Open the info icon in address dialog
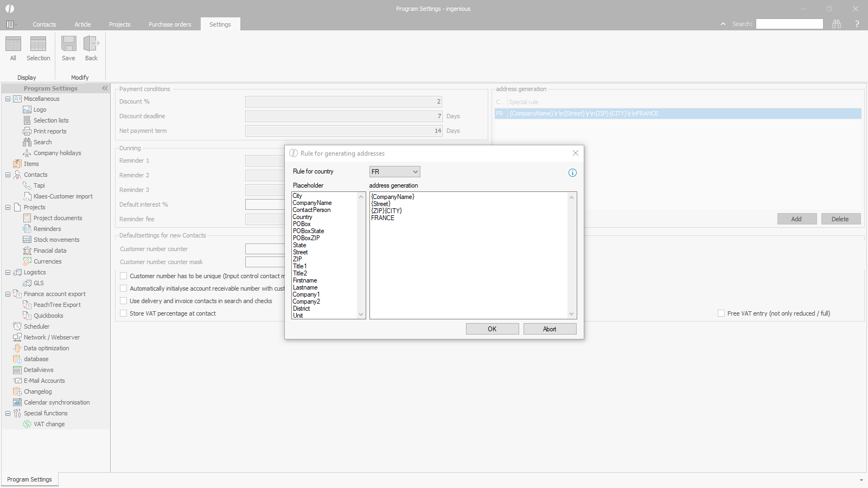868x488 pixels. click(572, 173)
